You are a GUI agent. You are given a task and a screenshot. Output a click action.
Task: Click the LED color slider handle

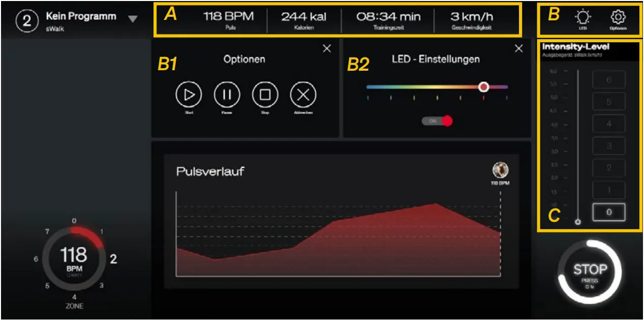483,87
